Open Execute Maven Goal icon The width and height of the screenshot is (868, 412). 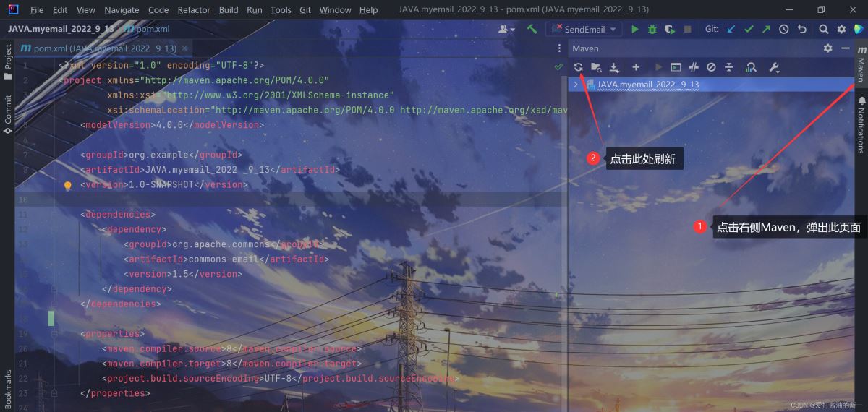(676, 67)
